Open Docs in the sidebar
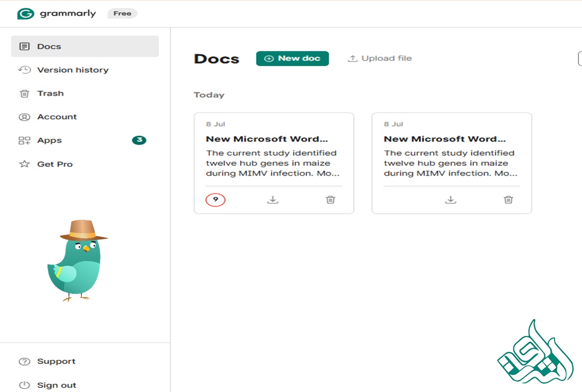Screen dimensions: 582x392 click(x=49, y=47)
